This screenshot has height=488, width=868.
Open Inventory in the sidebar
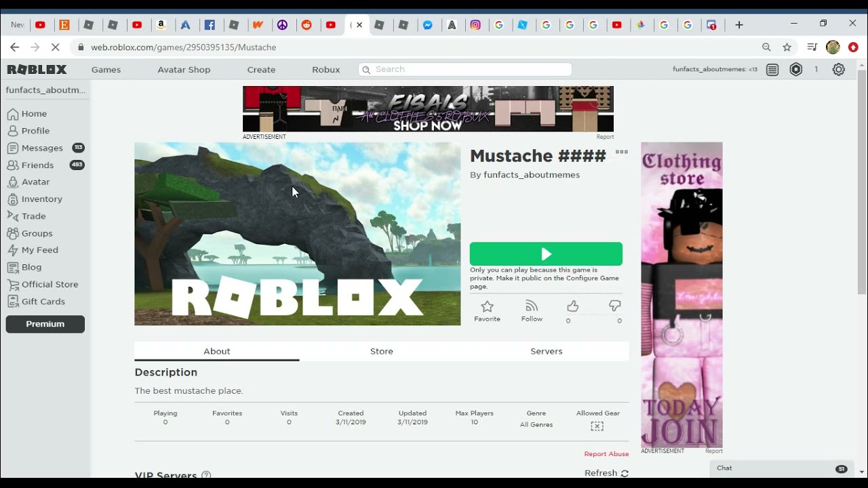pyautogui.click(x=35, y=199)
